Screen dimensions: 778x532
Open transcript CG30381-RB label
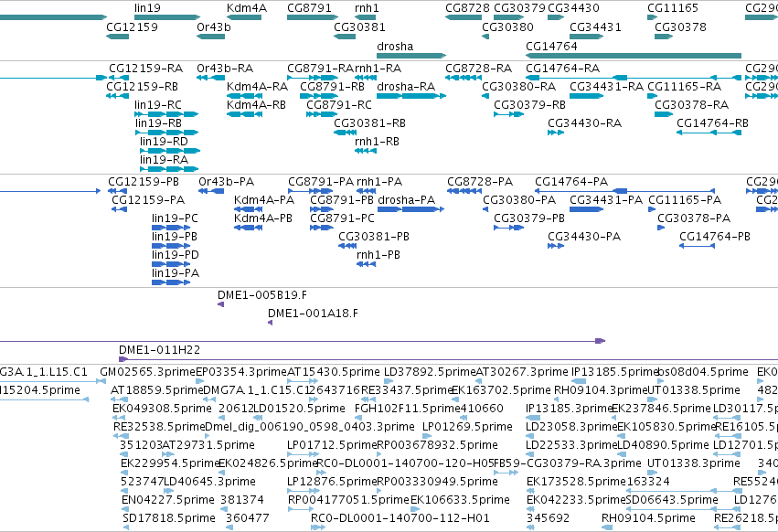click(369, 123)
